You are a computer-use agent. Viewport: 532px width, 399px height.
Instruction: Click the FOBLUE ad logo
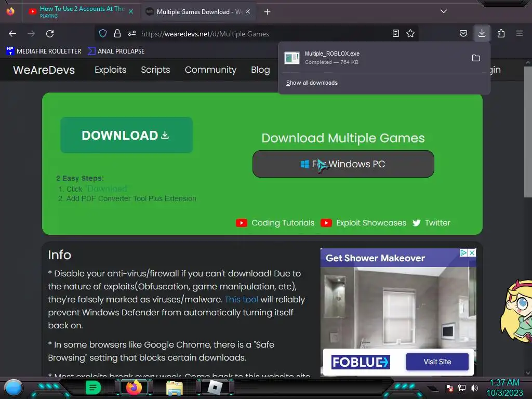click(x=361, y=362)
